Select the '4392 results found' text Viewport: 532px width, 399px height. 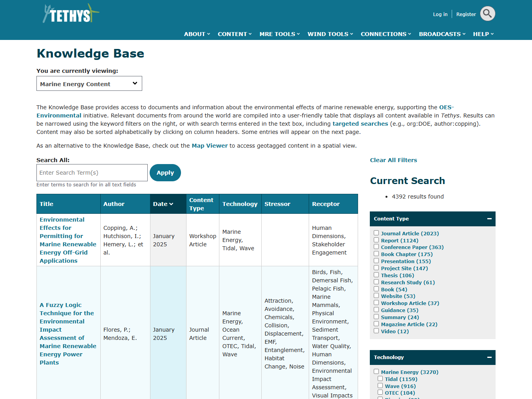click(x=418, y=197)
